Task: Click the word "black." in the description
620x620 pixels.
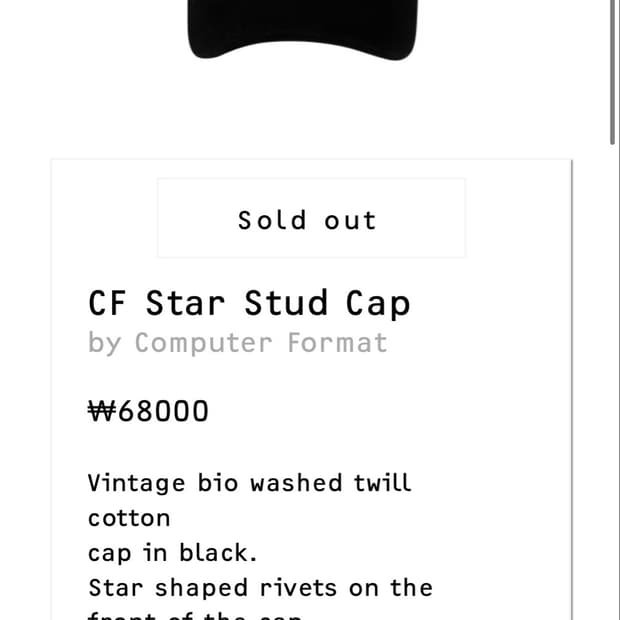Action: pos(219,552)
